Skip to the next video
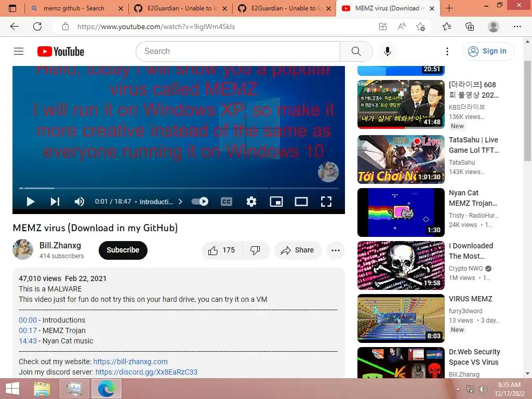 pos(55,202)
